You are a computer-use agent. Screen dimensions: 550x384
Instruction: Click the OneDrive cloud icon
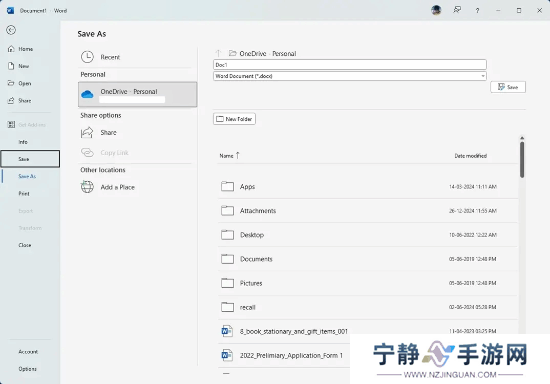87,94
